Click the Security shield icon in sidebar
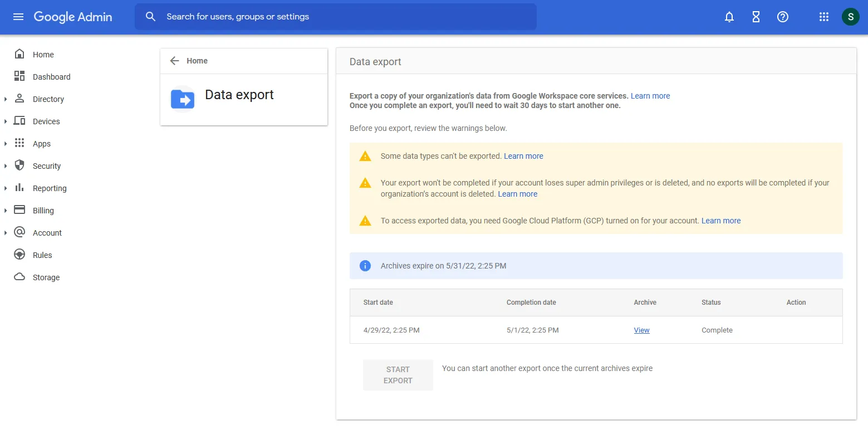The width and height of the screenshot is (868, 439). tap(19, 165)
